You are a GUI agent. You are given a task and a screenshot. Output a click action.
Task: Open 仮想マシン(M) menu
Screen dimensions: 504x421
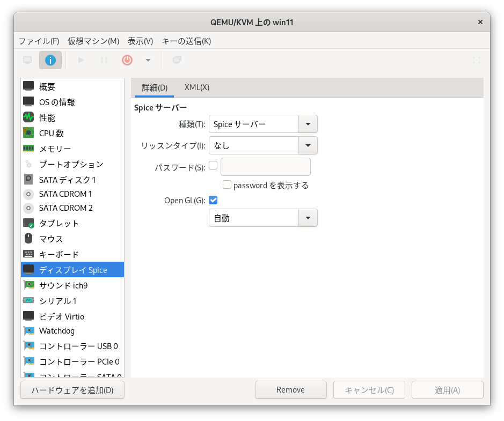click(93, 41)
